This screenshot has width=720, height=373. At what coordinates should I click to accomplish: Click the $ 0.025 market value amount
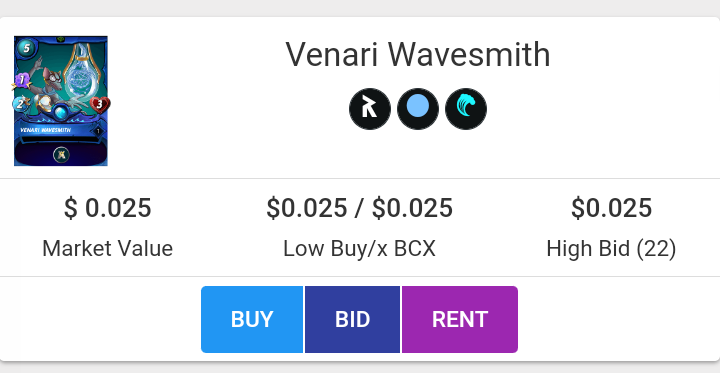pyautogui.click(x=107, y=208)
